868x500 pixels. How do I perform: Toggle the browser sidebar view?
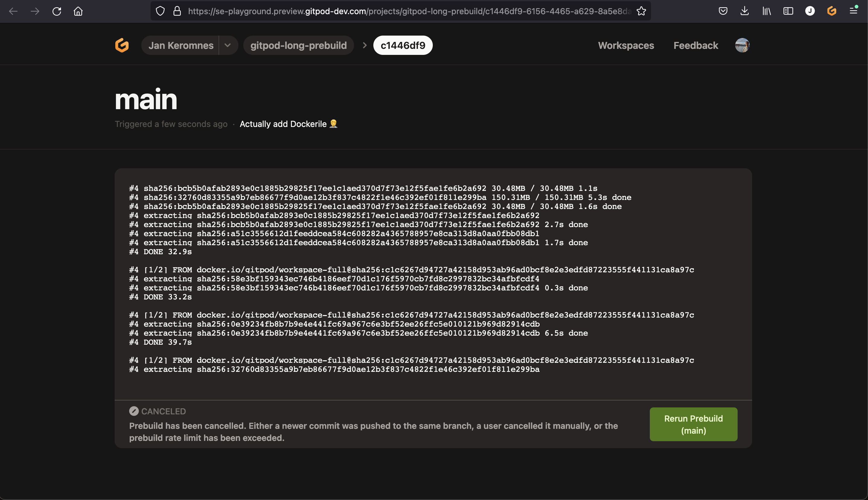[x=788, y=11]
